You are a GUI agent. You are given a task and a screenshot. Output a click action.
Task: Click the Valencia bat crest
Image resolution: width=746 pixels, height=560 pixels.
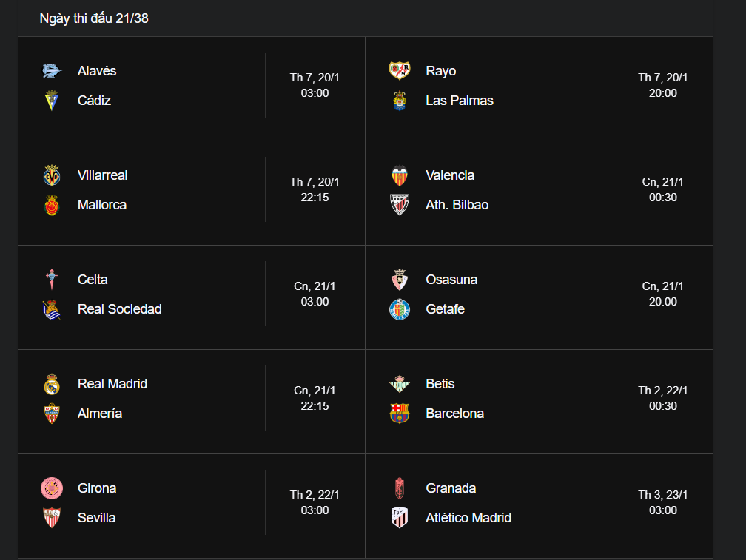coord(400,175)
